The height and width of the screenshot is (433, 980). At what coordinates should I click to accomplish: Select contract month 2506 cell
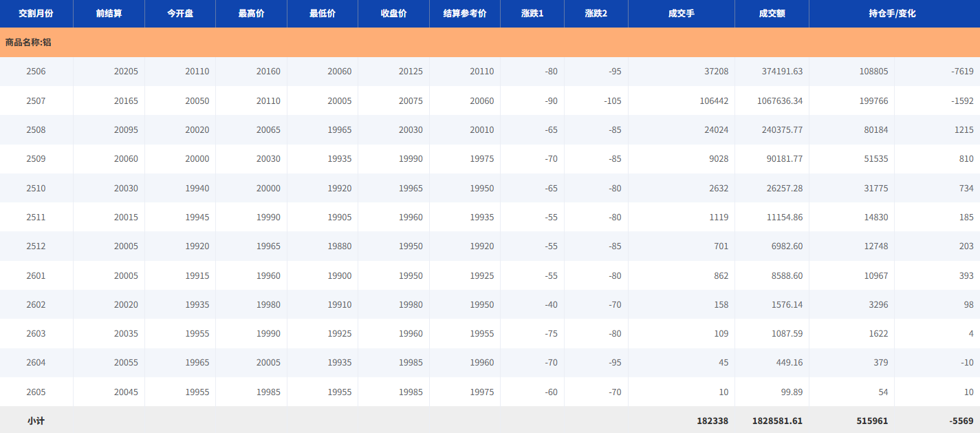(36, 72)
